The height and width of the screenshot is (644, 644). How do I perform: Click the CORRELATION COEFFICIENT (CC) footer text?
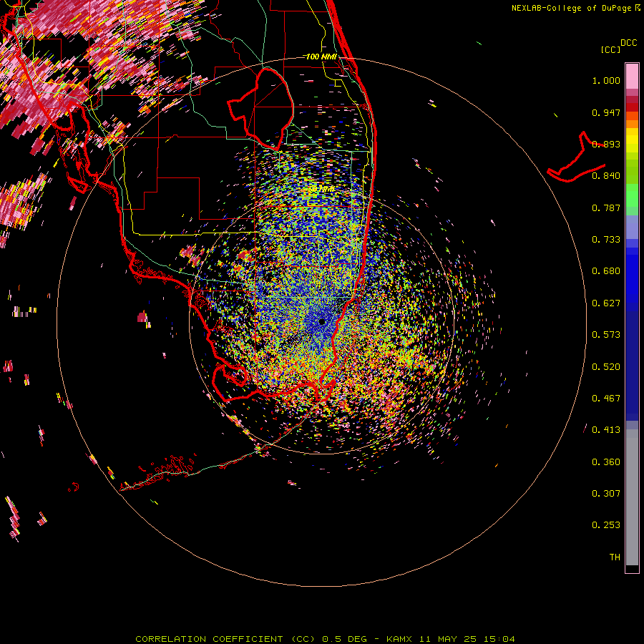[225, 639]
